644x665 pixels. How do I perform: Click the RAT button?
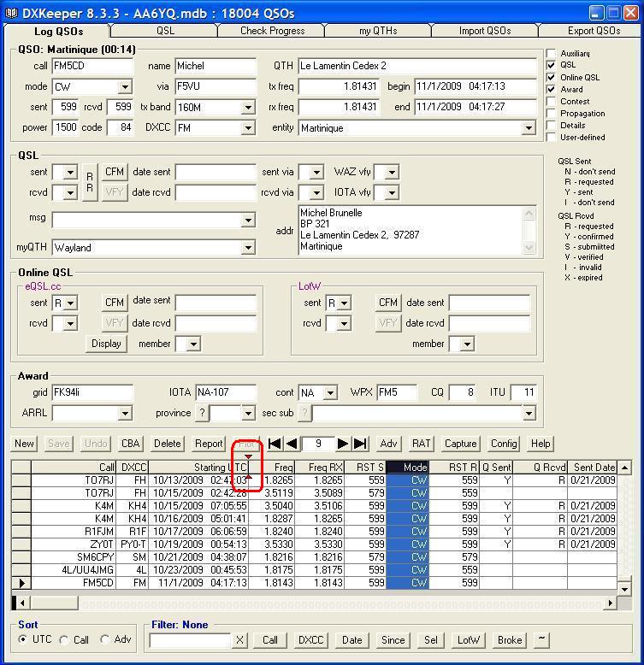coord(421,444)
